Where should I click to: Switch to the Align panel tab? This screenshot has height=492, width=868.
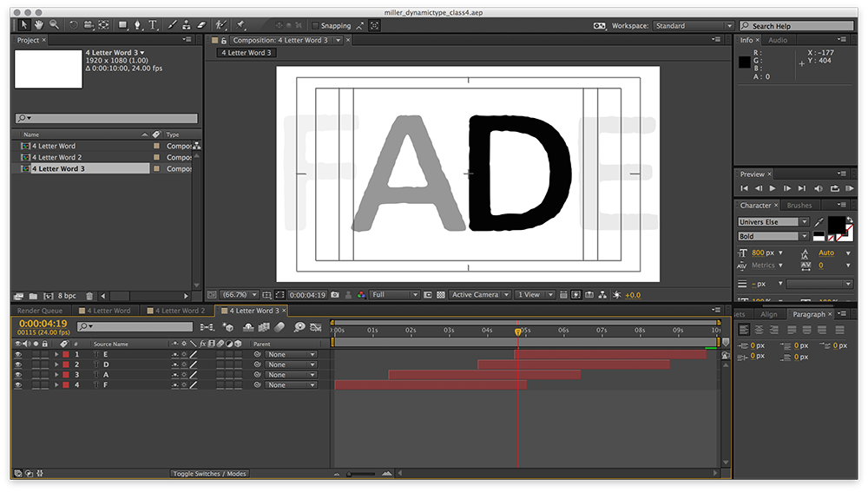[x=768, y=314]
